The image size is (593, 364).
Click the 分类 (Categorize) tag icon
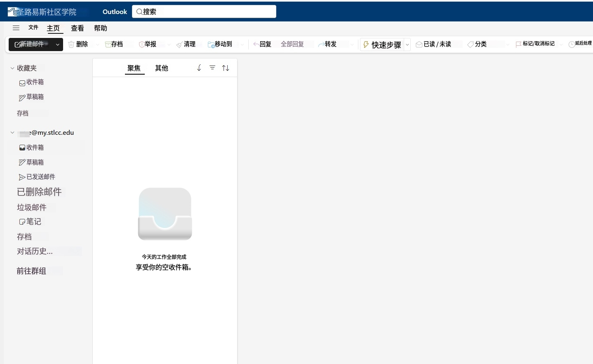click(471, 45)
